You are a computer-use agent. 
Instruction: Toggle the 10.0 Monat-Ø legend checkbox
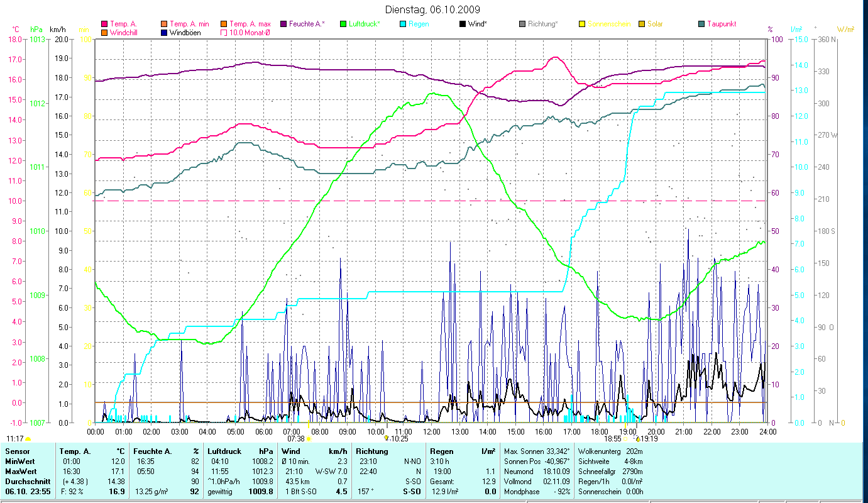tap(224, 32)
